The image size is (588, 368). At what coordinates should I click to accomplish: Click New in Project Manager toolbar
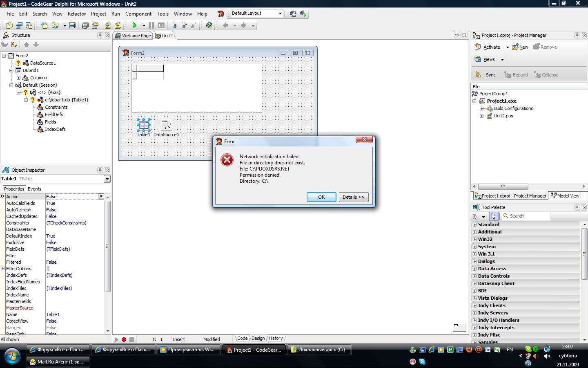pyautogui.click(x=520, y=47)
